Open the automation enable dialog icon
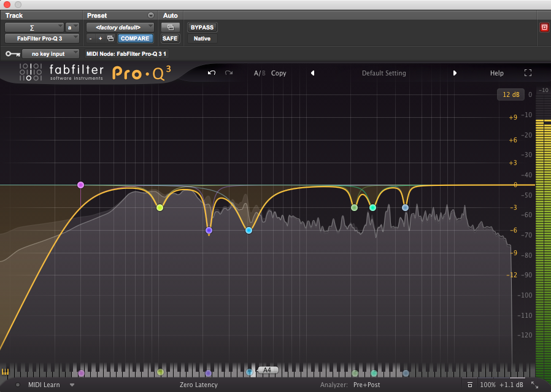551x392 pixels. pyautogui.click(x=170, y=28)
